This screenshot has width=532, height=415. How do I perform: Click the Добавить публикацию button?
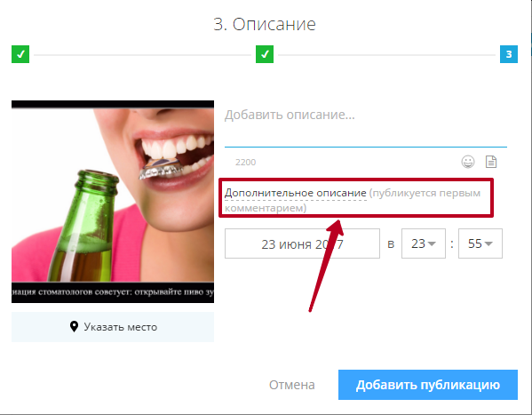(428, 385)
